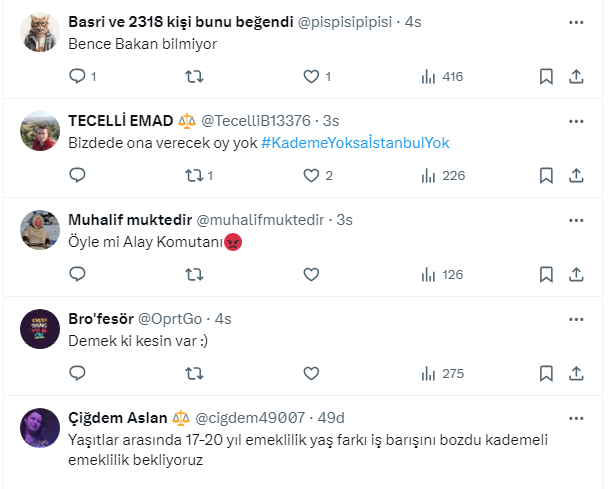Open more options for TECELLİ EMAD's tweet
The height and width of the screenshot is (489, 609).
576,120
